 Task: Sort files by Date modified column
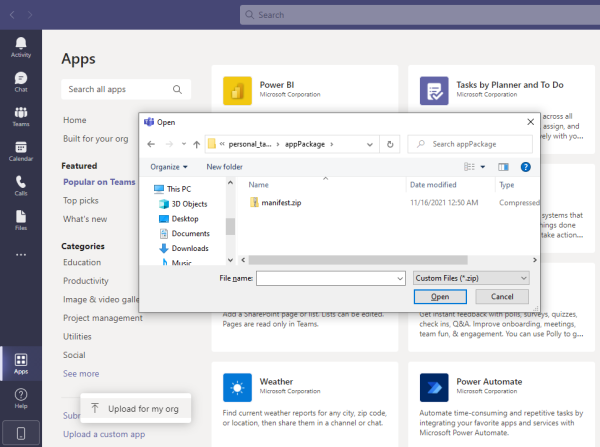click(433, 185)
